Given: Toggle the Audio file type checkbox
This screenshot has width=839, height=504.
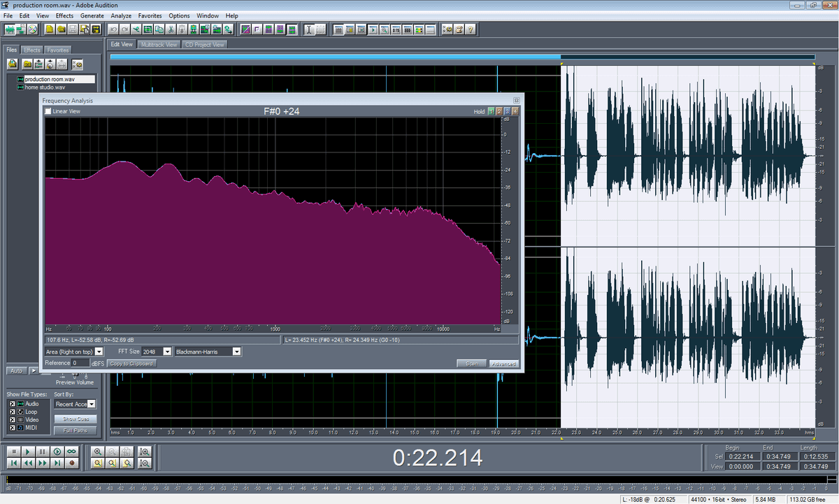Looking at the screenshot, I should click(13, 404).
